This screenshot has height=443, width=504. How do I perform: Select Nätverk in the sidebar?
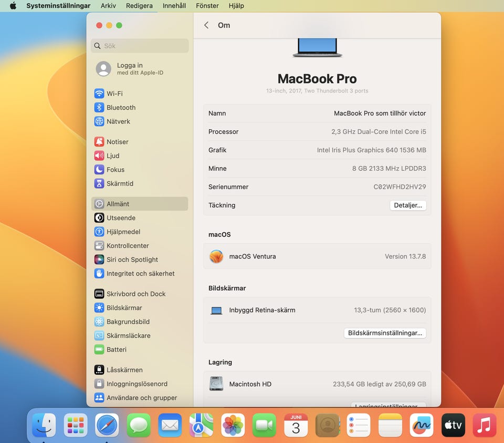point(140,121)
